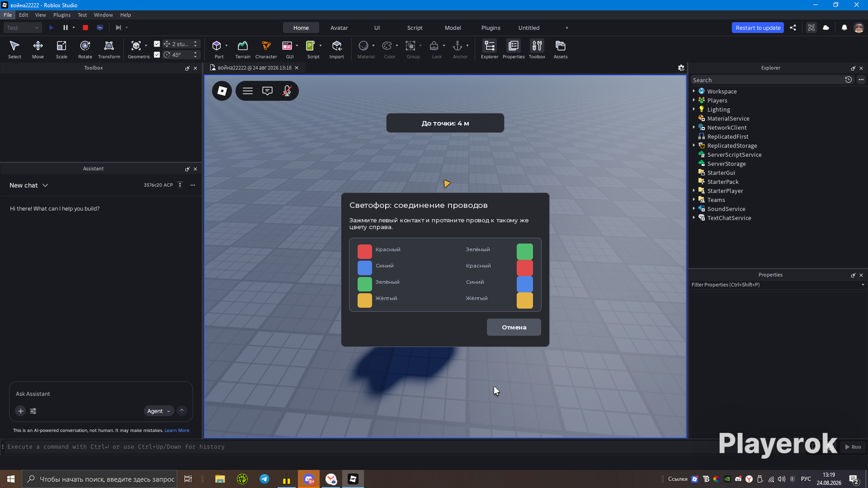This screenshot has height=488, width=868.
Task: Switch to the Model tab
Action: tap(453, 28)
